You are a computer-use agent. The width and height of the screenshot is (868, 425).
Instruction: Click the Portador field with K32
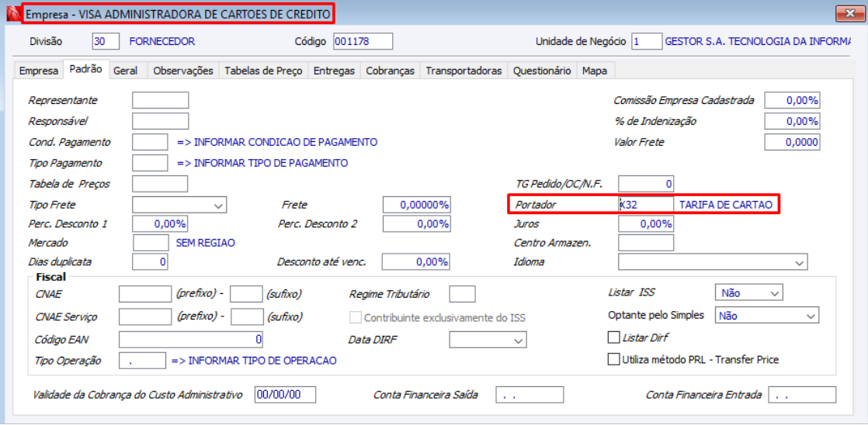point(646,205)
